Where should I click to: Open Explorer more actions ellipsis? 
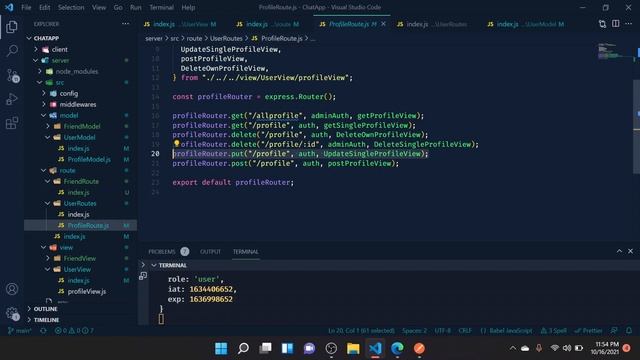tap(125, 24)
